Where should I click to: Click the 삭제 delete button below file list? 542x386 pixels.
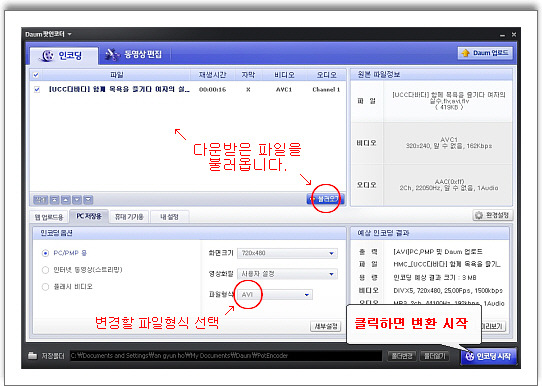(x=40, y=199)
